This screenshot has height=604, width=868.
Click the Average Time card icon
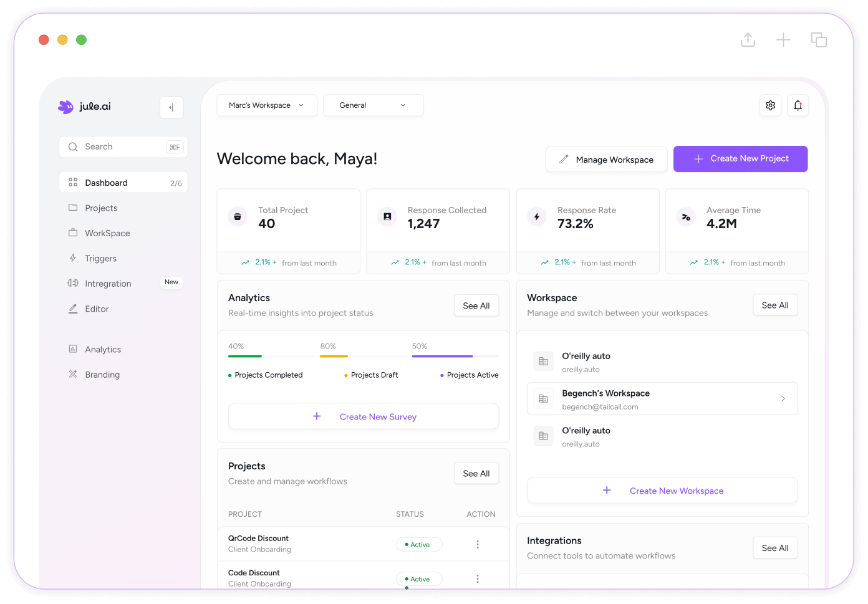tap(686, 217)
